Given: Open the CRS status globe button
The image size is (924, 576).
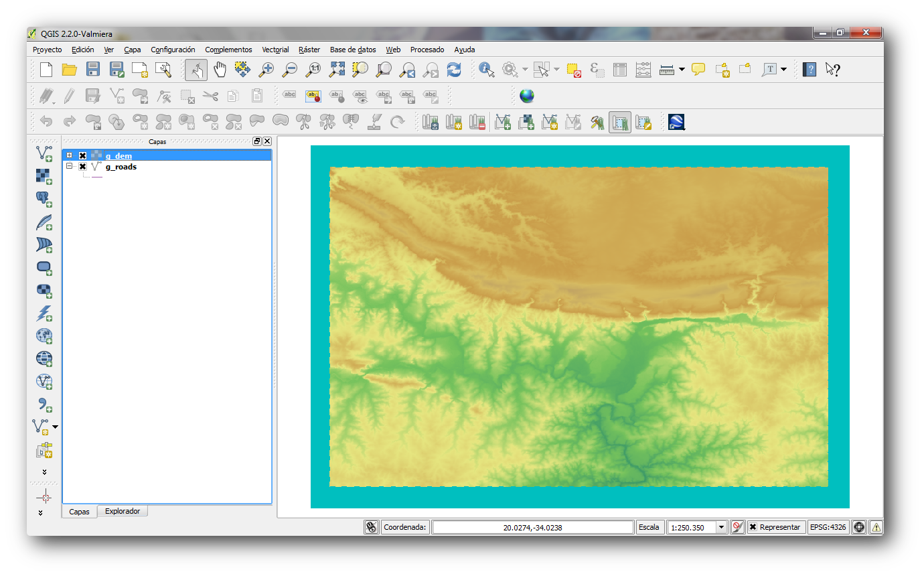Looking at the screenshot, I should click(859, 527).
